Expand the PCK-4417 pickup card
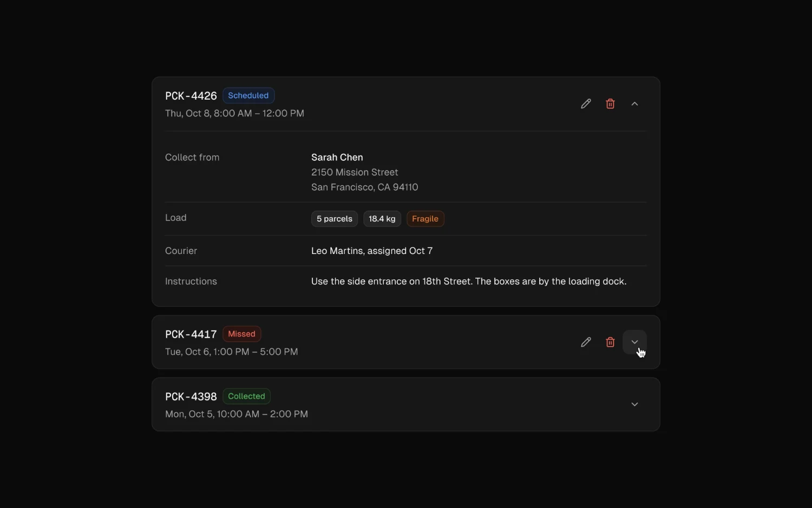812x508 pixels. pyautogui.click(x=634, y=342)
